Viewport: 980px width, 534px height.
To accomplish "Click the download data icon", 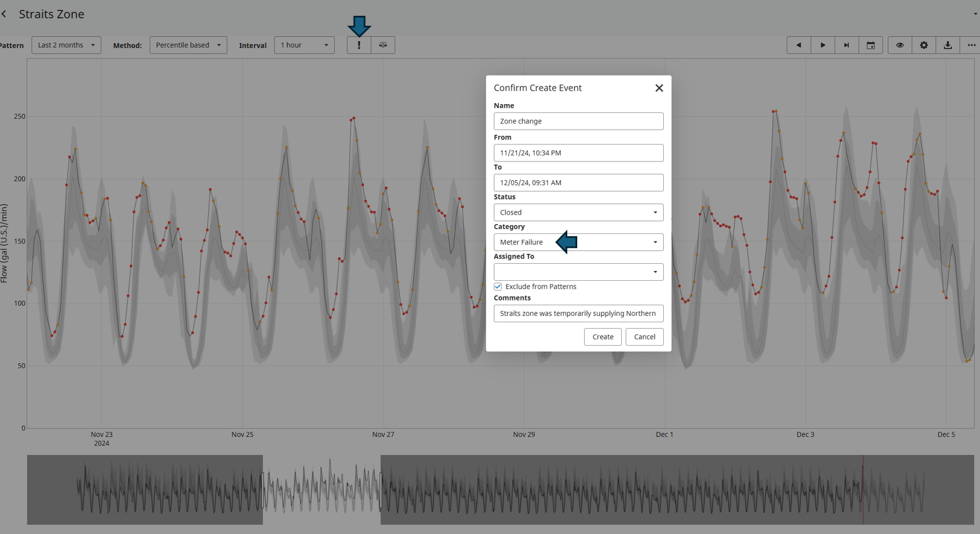I will (x=948, y=45).
